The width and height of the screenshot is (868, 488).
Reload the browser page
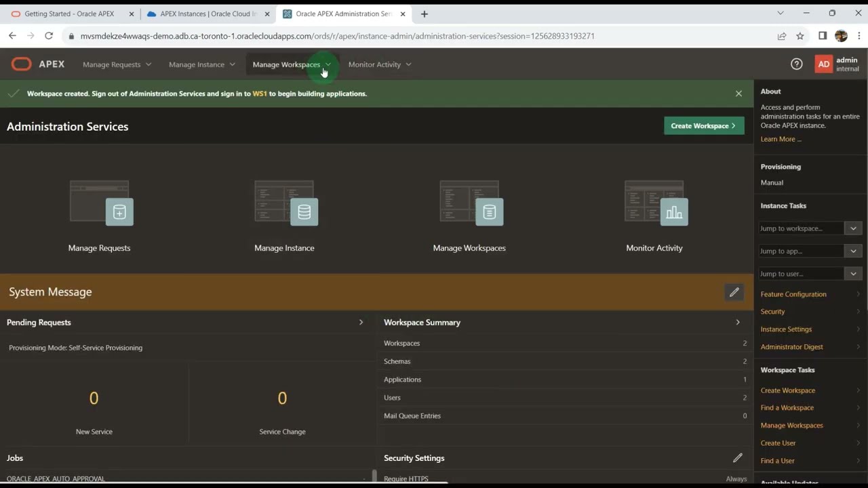click(x=49, y=36)
